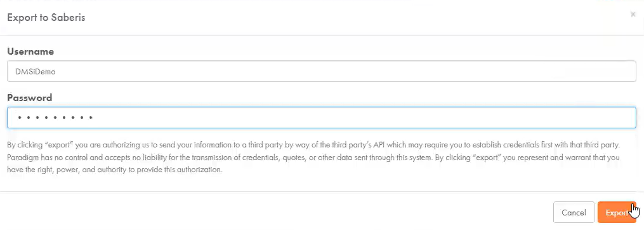Click the Password label
Viewport: 644px width, 230px height.
(x=30, y=98)
